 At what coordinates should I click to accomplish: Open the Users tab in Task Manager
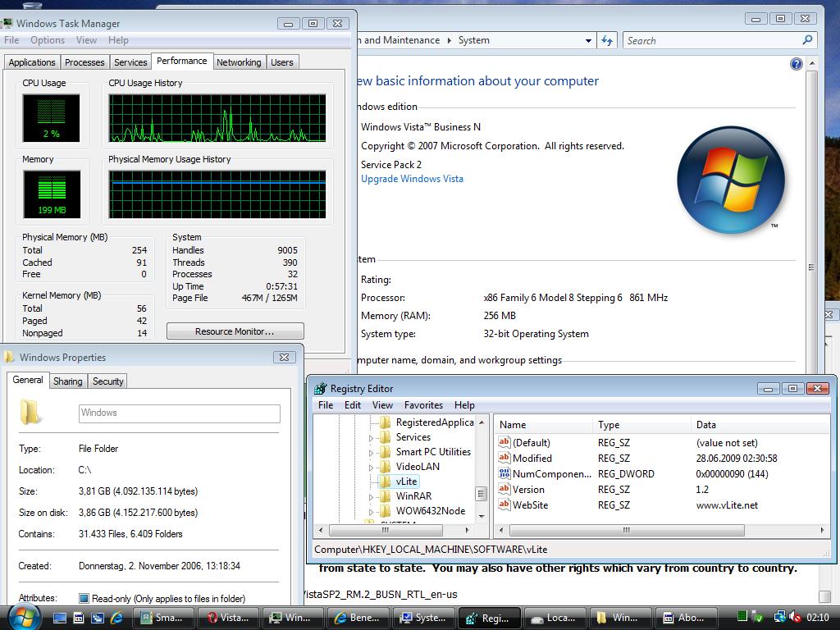tap(282, 62)
